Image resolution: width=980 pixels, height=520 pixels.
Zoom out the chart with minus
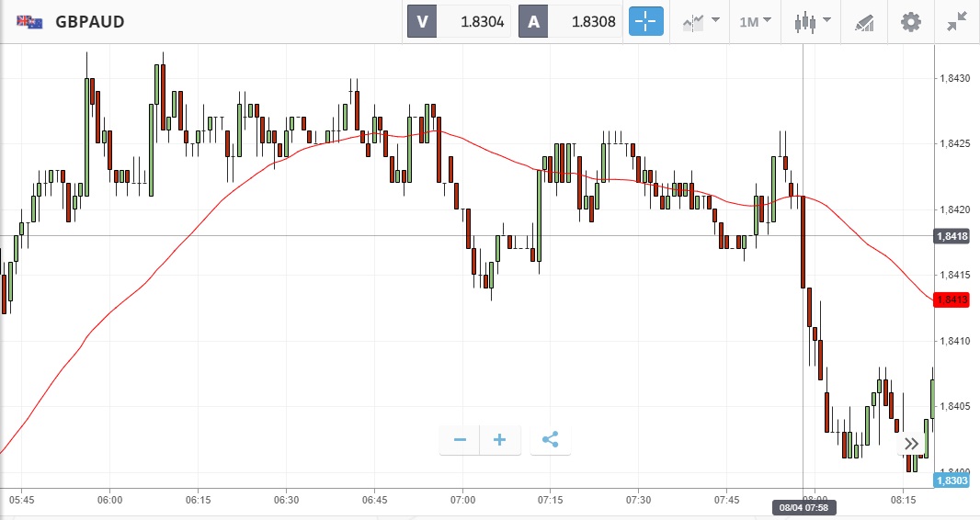tap(460, 440)
